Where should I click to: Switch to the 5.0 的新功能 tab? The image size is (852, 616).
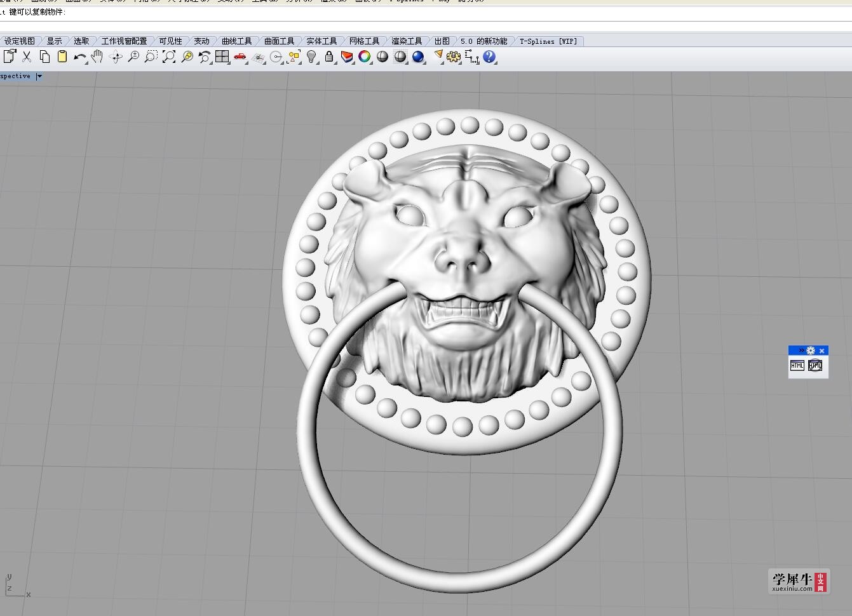point(484,41)
